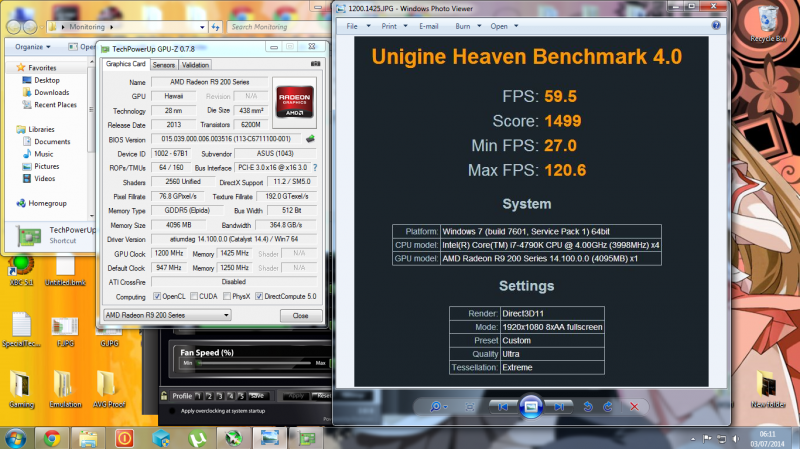Click the GPU-Z screenshot camera icon
This screenshot has width=800, height=449.
[x=315, y=64]
